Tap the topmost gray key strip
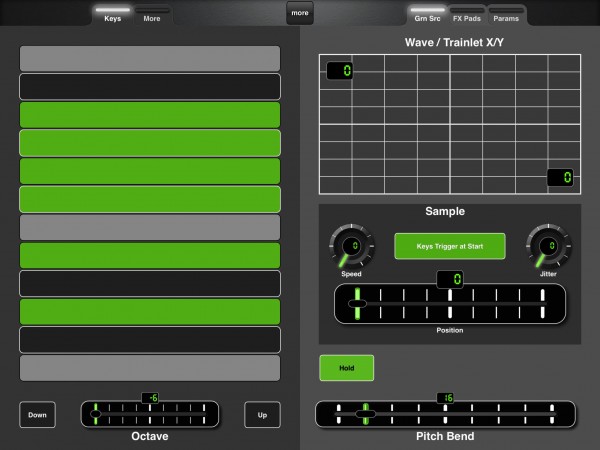 coord(150,59)
